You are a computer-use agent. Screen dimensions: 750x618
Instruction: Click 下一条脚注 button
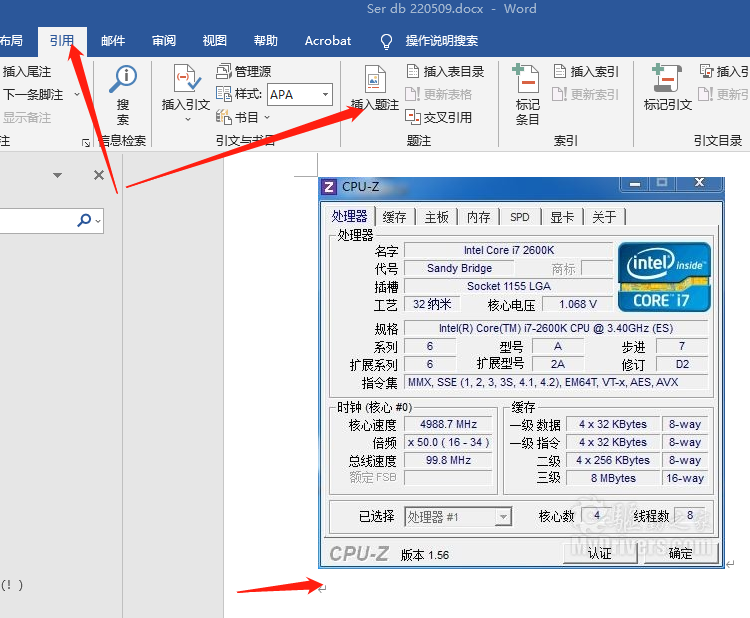[33, 94]
